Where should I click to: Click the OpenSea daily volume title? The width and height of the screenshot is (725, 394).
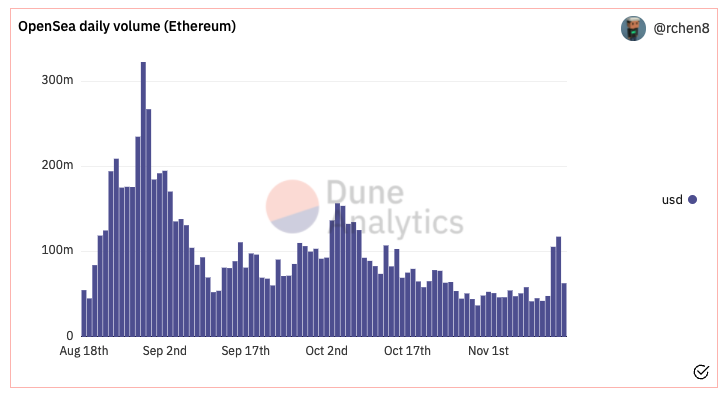coord(127,26)
